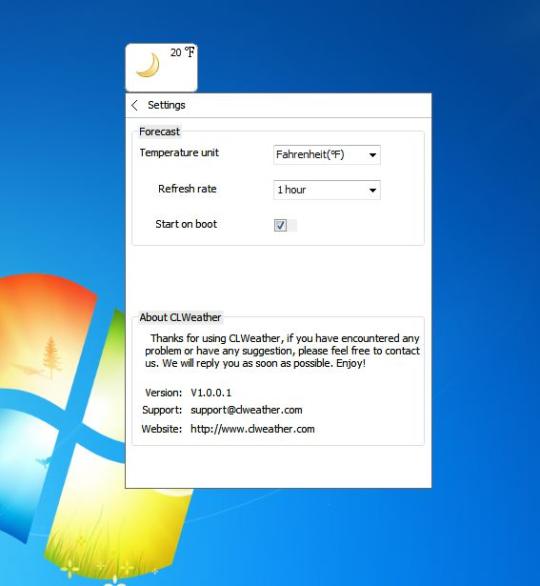Click the 20 °F temperature reading
Viewport: 540px width, 586px height.
(x=182, y=52)
